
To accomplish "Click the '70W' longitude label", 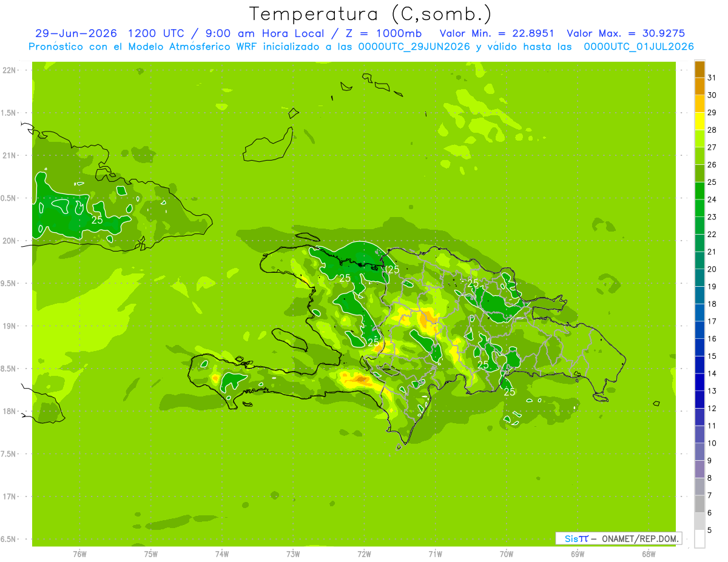I will pos(506,554).
